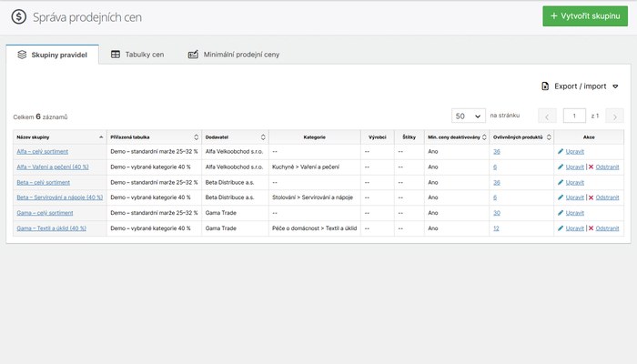This screenshot has height=364, width=637.
Task: Click Odstranit for Beta – Servírování a nápoje
Action: (x=607, y=197)
